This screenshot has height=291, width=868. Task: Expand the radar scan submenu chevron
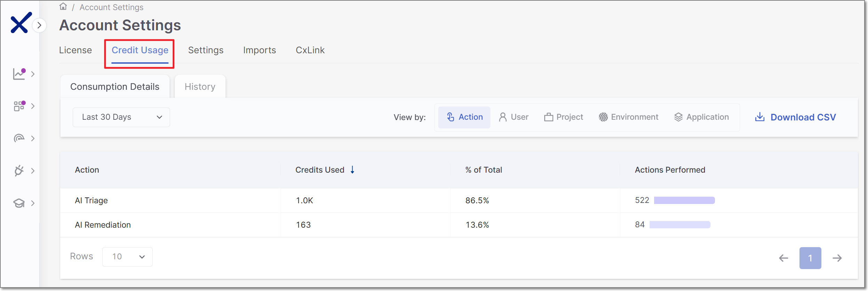pos(33,138)
